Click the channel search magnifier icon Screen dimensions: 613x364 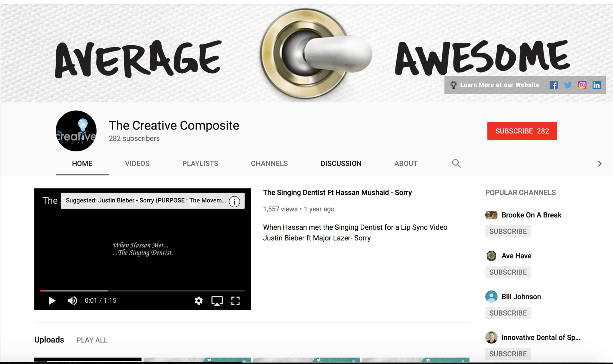(456, 163)
